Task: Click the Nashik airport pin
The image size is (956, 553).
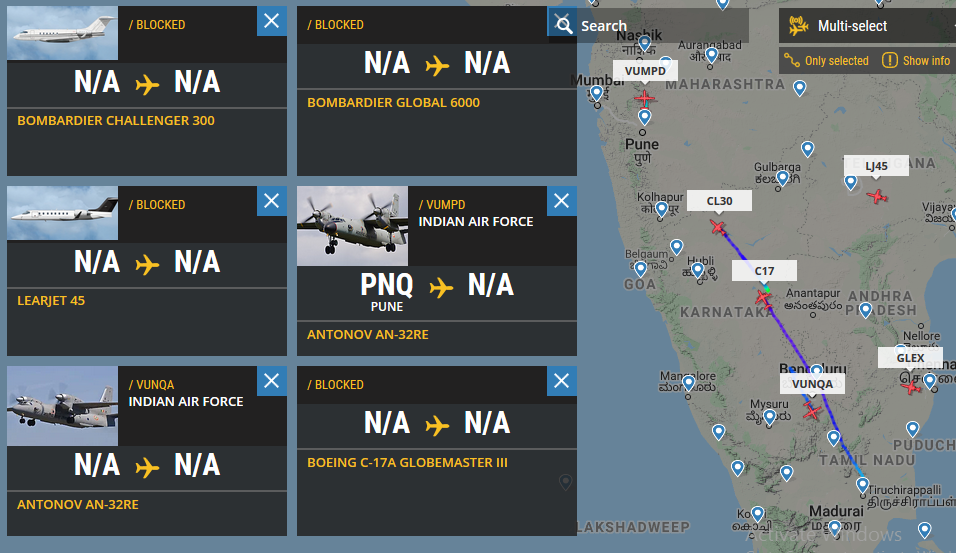Action: [x=645, y=43]
